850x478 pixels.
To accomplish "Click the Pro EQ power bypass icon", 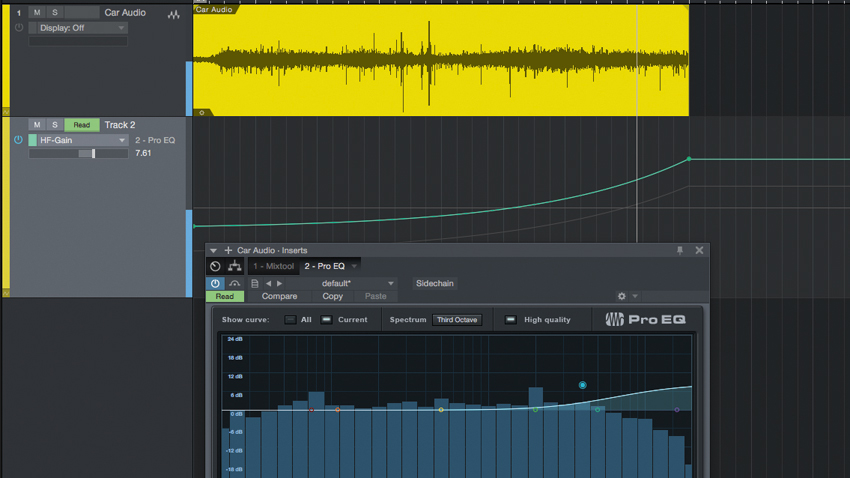I will click(215, 283).
